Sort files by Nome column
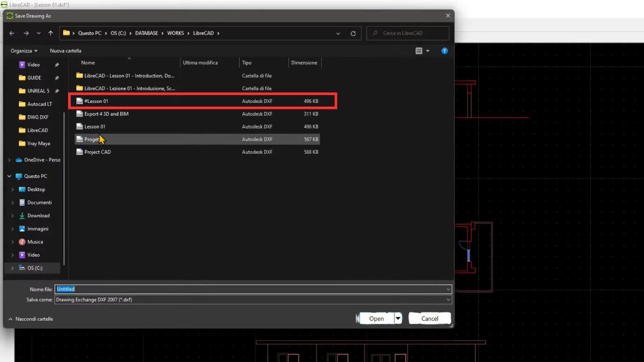 (x=88, y=63)
